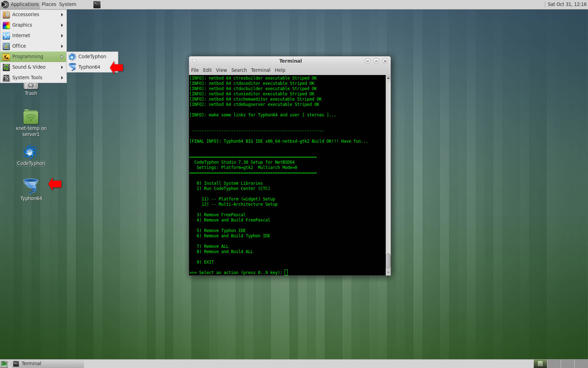Click the System Tools category icon
The height and width of the screenshot is (368, 588).
coord(6,77)
